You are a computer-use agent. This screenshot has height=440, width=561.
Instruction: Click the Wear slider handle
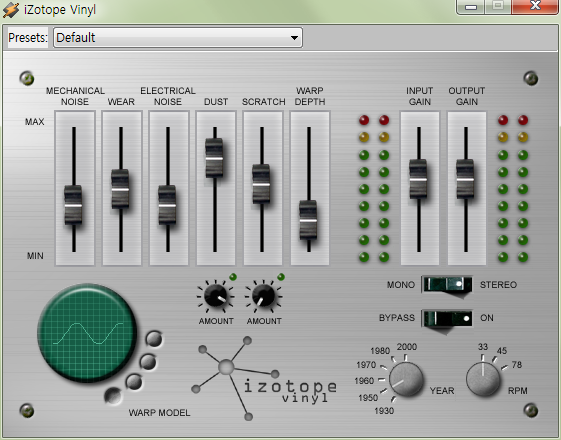[120, 189]
